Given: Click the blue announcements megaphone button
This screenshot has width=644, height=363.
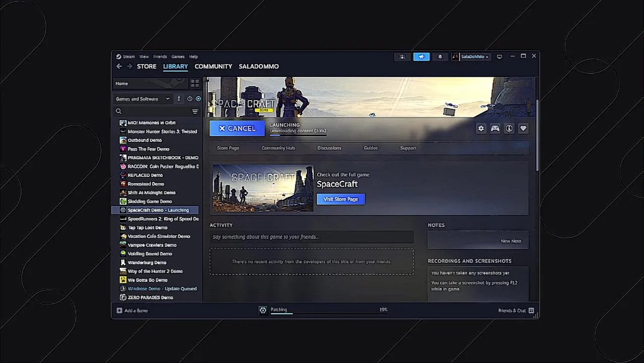Looking at the screenshot, I should (421, 56).
